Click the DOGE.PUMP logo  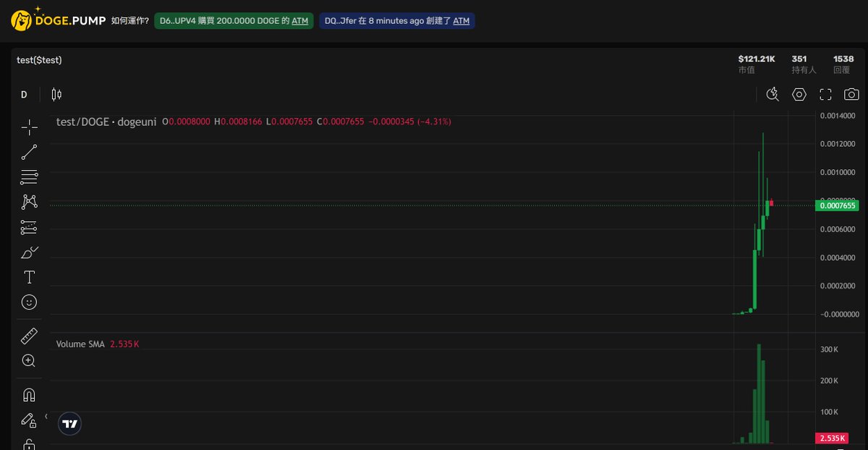tap(57, 20)
